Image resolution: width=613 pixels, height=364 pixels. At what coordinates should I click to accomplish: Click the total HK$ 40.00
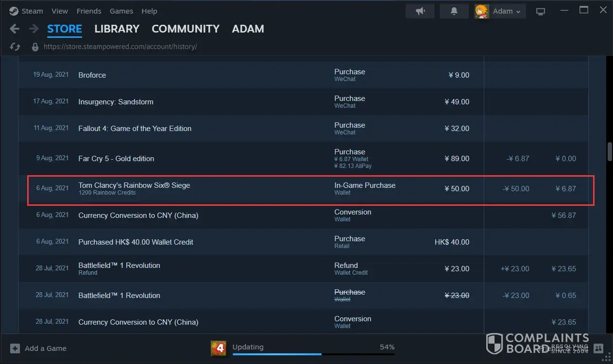tap(452, 242)
